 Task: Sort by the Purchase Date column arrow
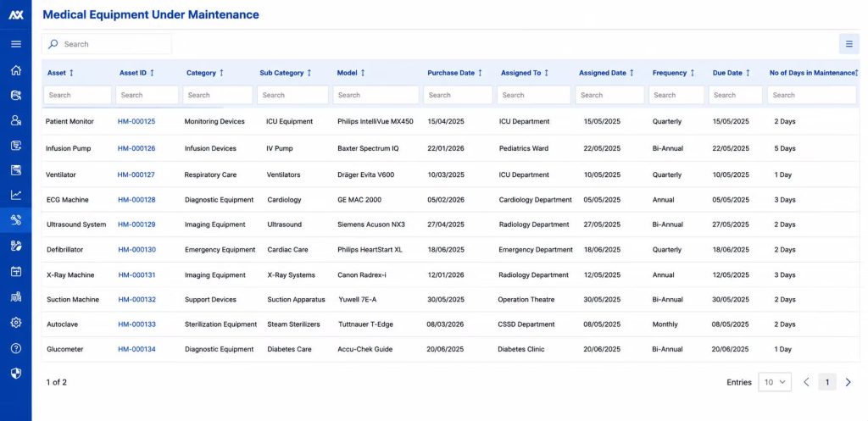[x=480, y=73]
